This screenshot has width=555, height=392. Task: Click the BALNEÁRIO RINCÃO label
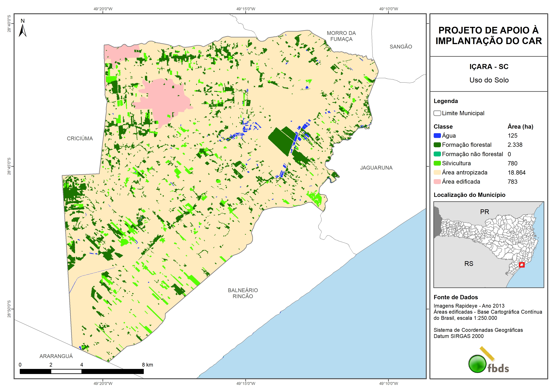(x=243, y=293)
